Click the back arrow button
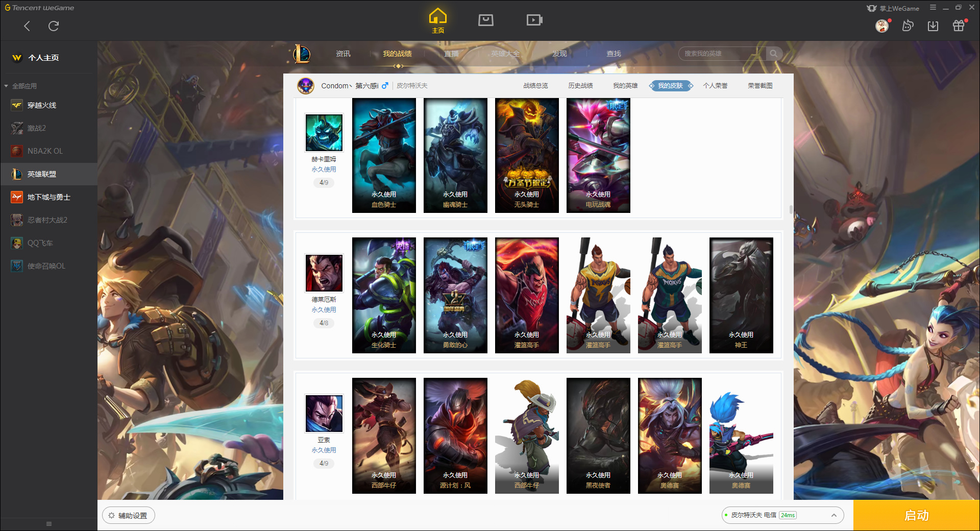The image size is (980, 531). click(x=27, y=26)
